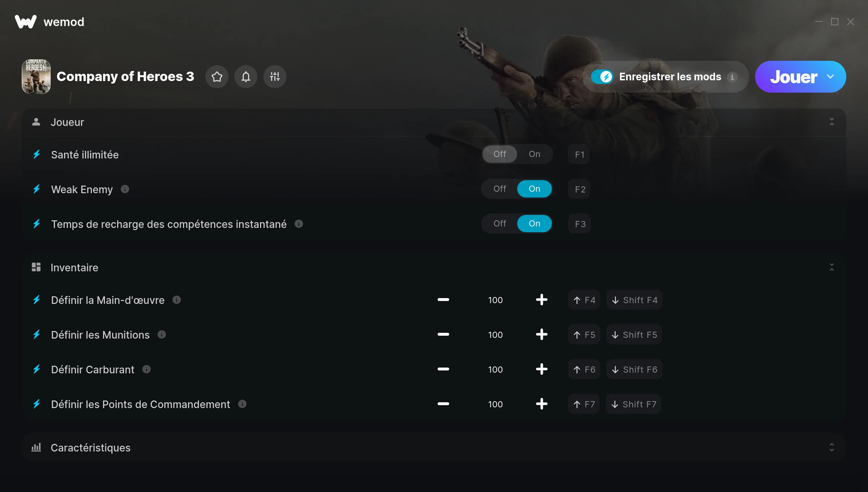
Task: Decrease Définir Carburant value with minus
Action: click(x=443, y=369)
